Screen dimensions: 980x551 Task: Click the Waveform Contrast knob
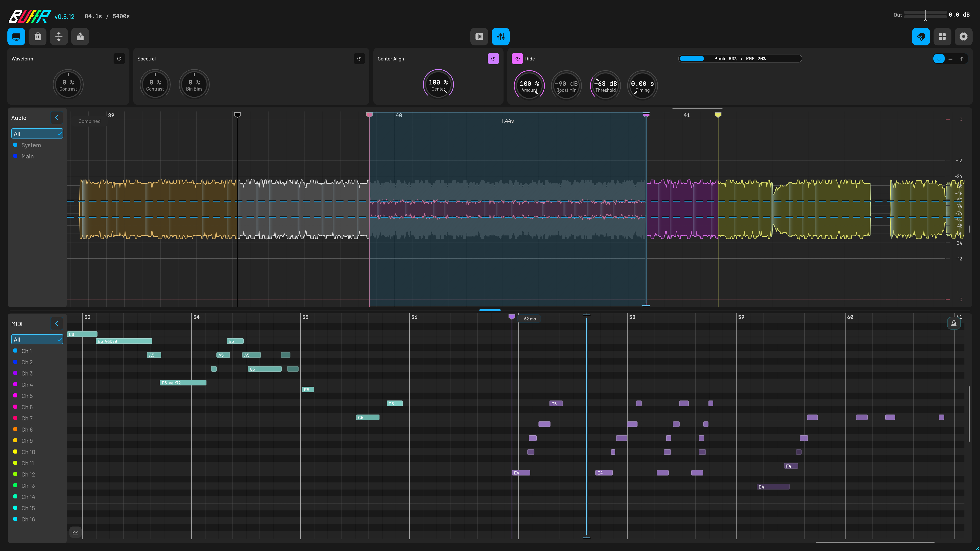click(x=68, y=84)
